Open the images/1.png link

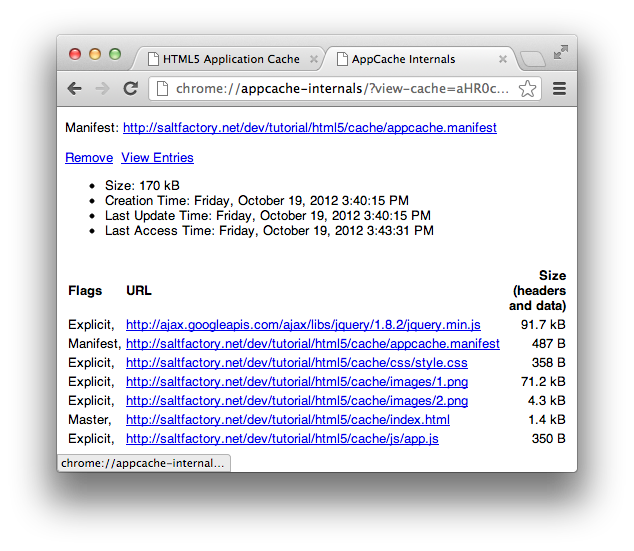297,382
